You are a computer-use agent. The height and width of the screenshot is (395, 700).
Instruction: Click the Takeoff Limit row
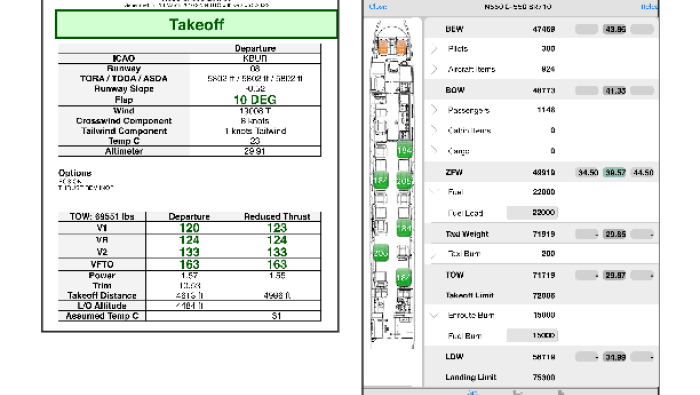click(542, 295)
